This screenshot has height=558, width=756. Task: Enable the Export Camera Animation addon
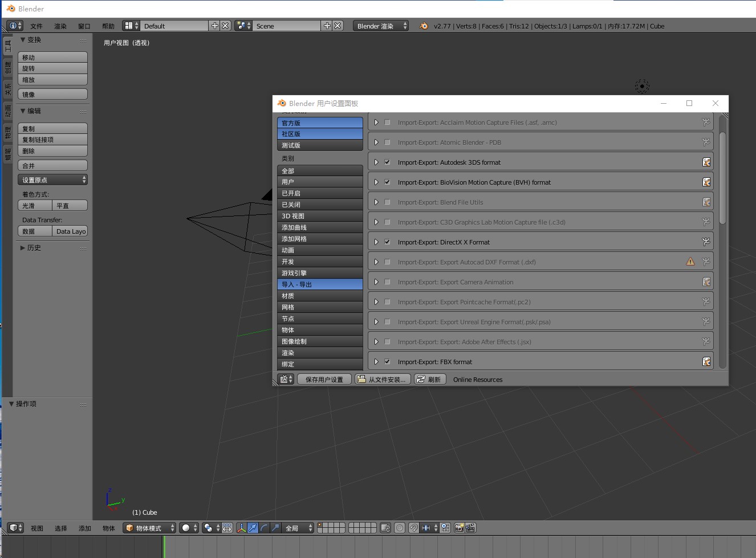tap(387, 282)
